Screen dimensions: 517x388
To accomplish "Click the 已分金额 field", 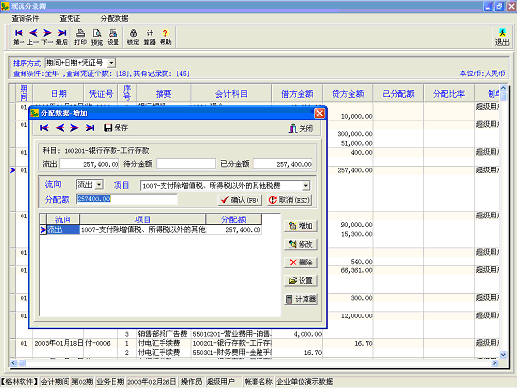I will [x=283, y=164].
